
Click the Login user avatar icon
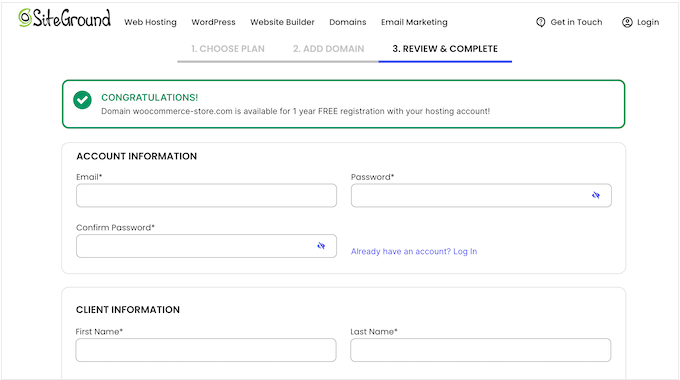[x=627, y=22]
